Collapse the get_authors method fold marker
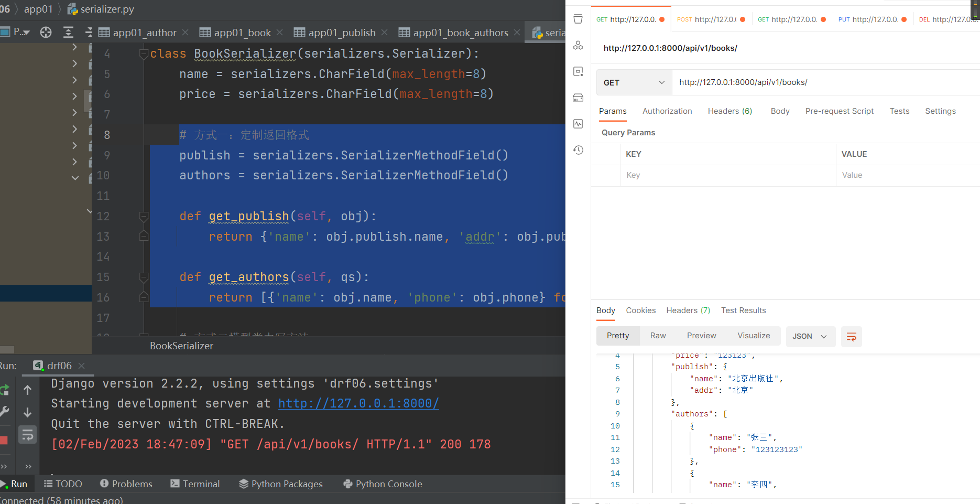This screenshot has width=980, height=504. point(144,277)
